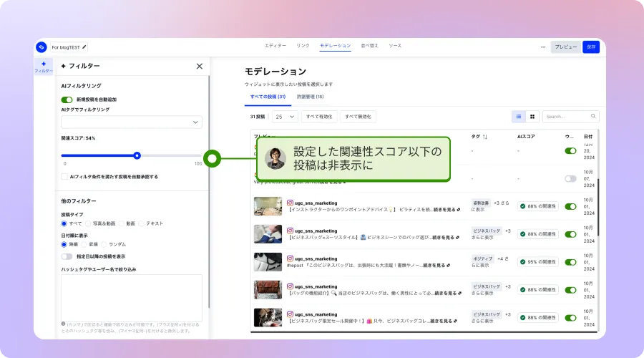This screenshot has height=358, width=644.
Task: Click すべて無効化 button
Action: 358,117
